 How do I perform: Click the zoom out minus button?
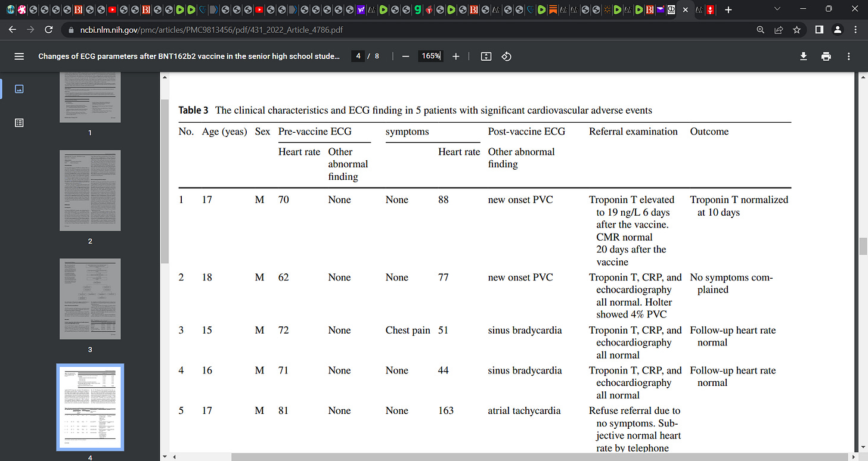405,56
